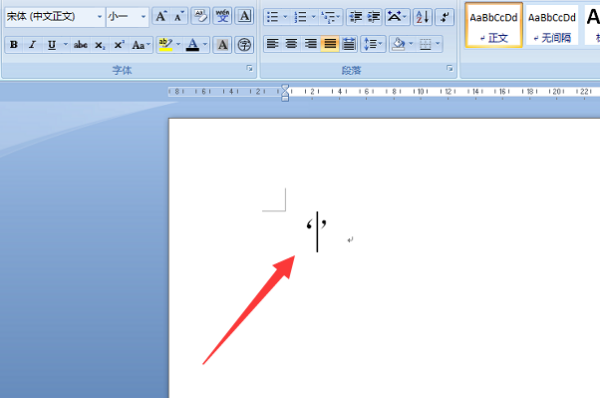The width and height of the screenshot is (600, 398).
Task: Open the 段落 dialog launcher
Action: tap(450, 69)
